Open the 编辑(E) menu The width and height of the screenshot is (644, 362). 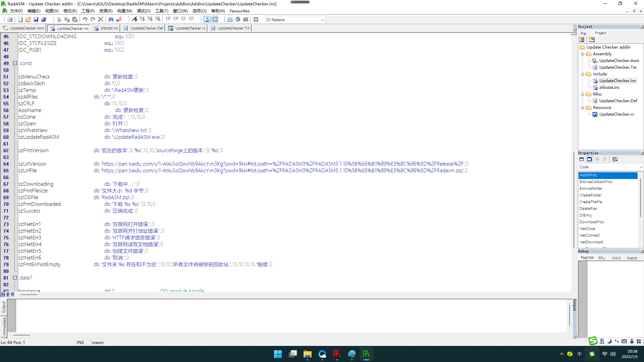34,11
